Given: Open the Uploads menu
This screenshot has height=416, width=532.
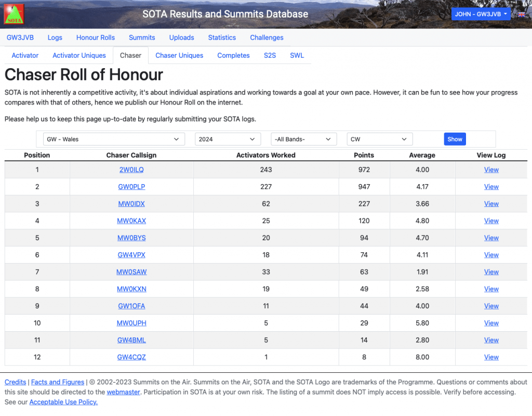Looking at the screenshot, I should [181, 37].
